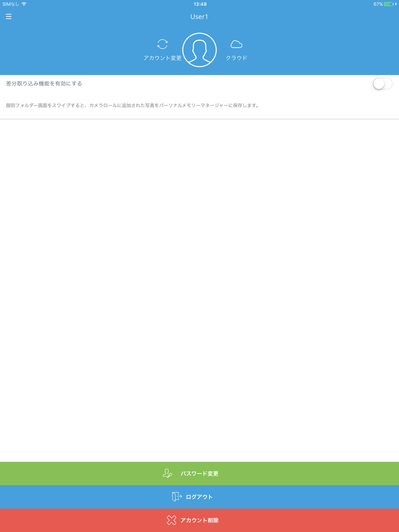This screenshot has height=532, width=399.
Task: Tap the Wi-Fi icon in status bar
Action: [24, 4]
